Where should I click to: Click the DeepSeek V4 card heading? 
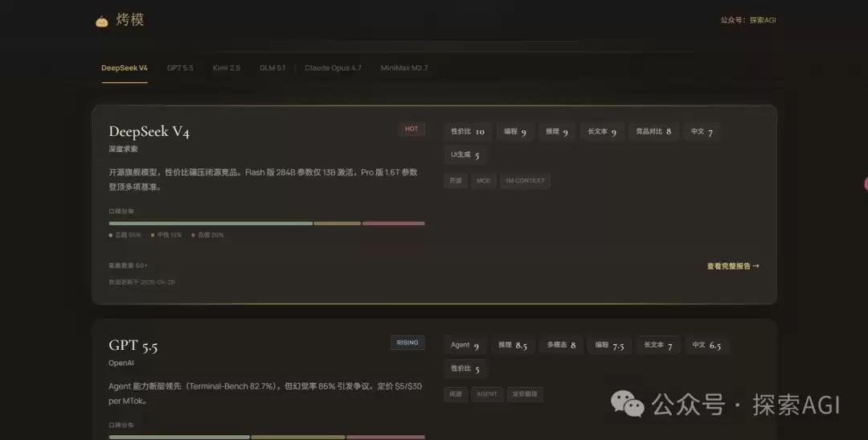click(149, 132)
